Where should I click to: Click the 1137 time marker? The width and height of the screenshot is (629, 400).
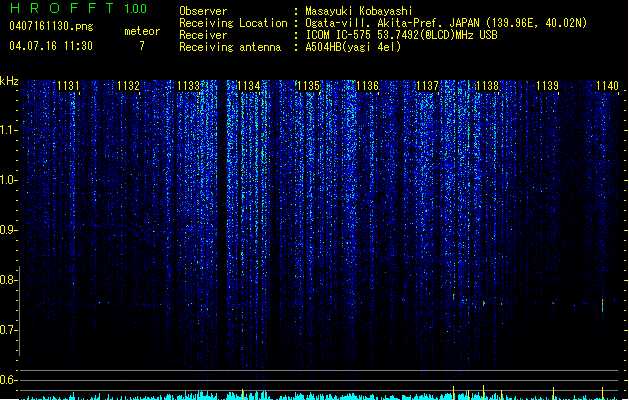[x=428, y=86]
